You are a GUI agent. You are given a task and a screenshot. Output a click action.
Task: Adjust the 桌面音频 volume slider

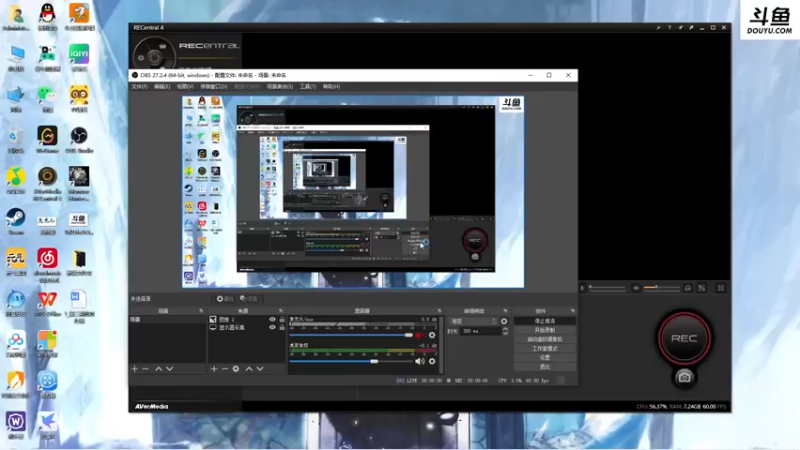(351, 361)
